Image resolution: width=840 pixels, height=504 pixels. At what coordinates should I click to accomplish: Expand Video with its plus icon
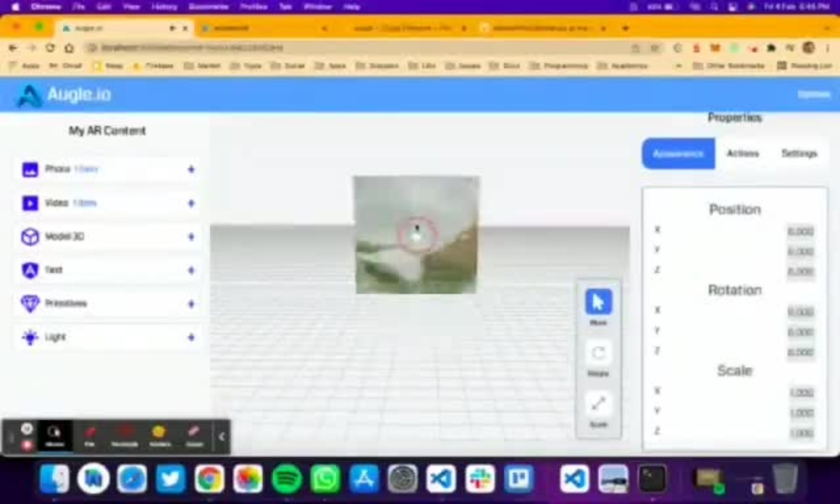point(192,203)
